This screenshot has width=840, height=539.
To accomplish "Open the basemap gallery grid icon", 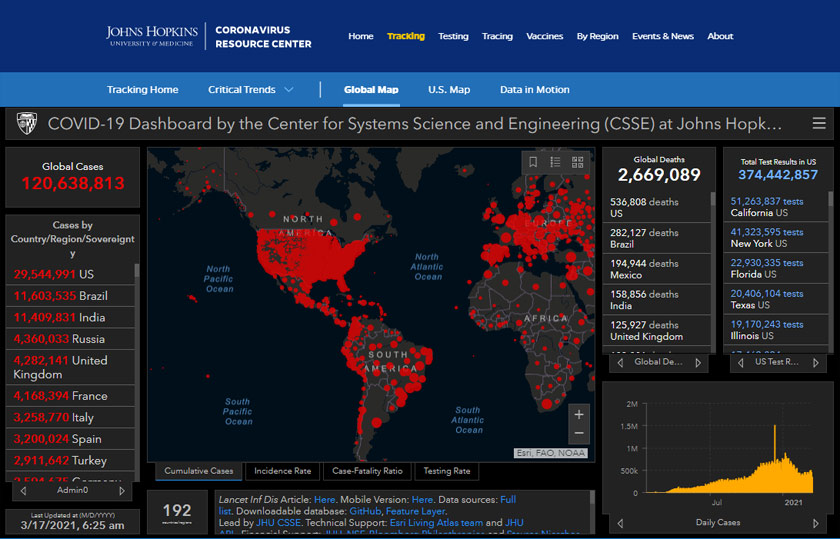I will point(577,162).
